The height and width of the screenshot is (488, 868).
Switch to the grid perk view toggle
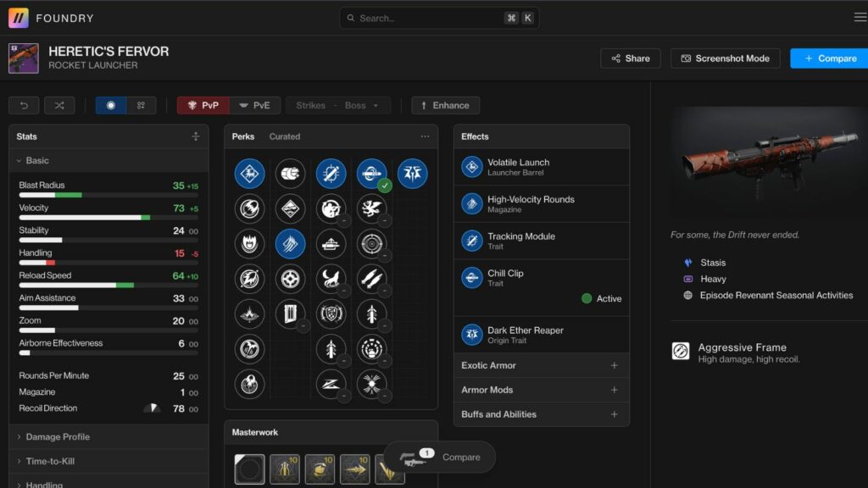pyautogui.click(x=142, y=105)
